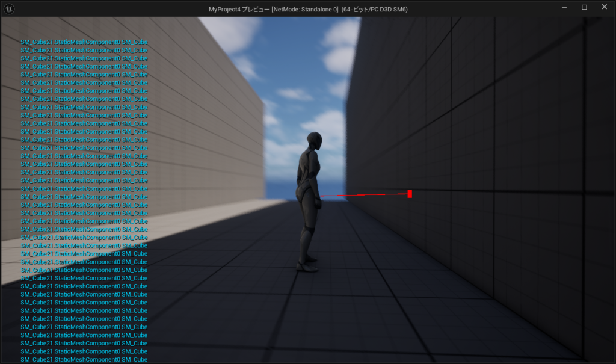Click the red hit marker box
The image size is (616, 364).
(410, 194)
